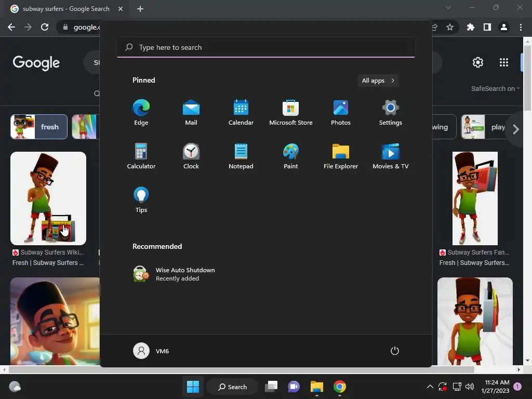Bookmark this page with the star
Viewport: 532px width, 399px height.
(x=450, y=27)
